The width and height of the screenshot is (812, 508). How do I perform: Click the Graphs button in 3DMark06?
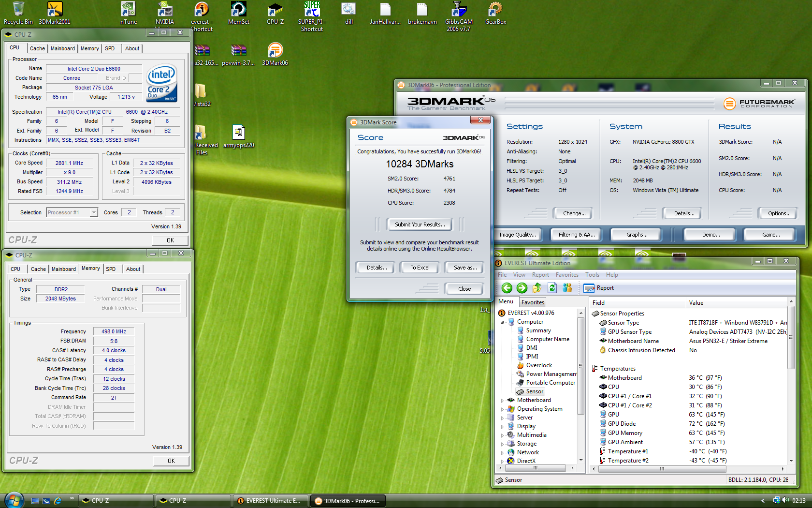637,235
